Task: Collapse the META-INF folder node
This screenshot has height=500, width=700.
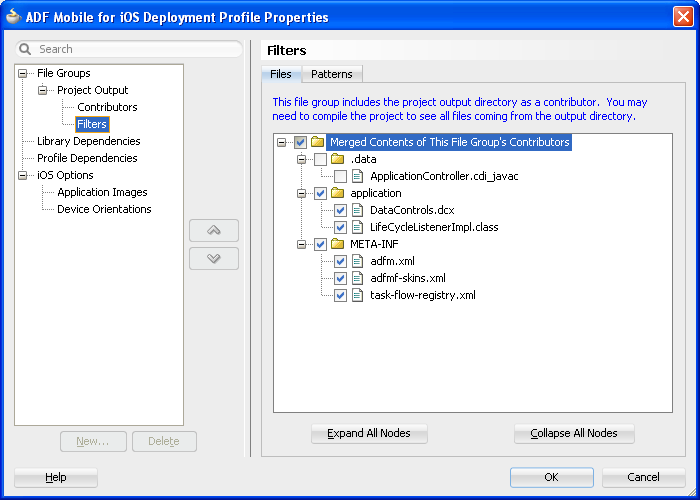Action: pyautogui.click(x=302, y=244)
